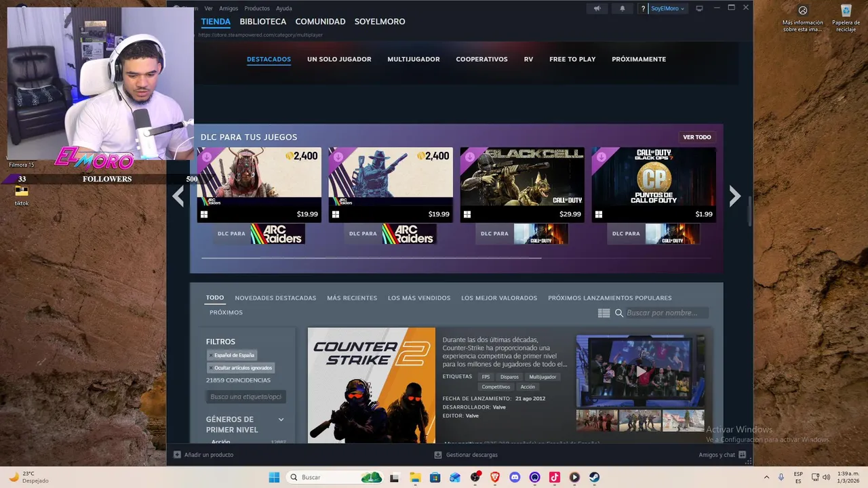Click the Multijugador tag on Counter-Strike
This screenshot has width=868, height=488.
[542, 377]
